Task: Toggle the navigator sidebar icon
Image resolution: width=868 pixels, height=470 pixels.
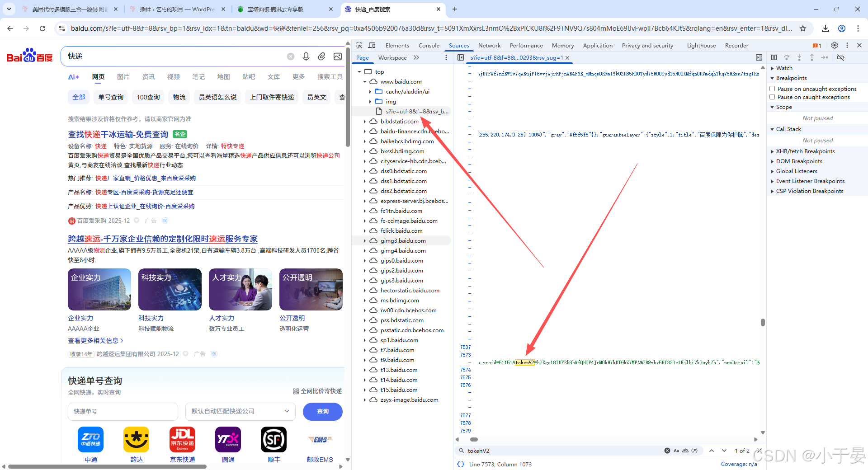Action: (461, 57)
